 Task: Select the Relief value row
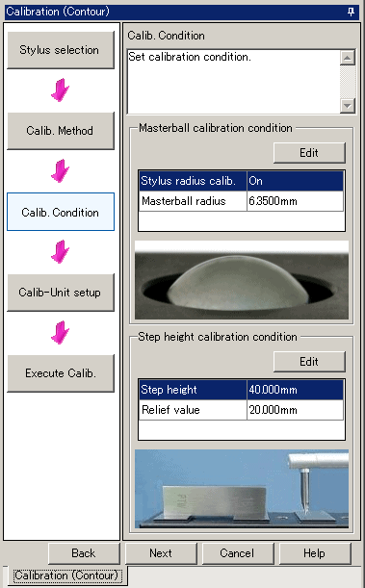[241, 410]
